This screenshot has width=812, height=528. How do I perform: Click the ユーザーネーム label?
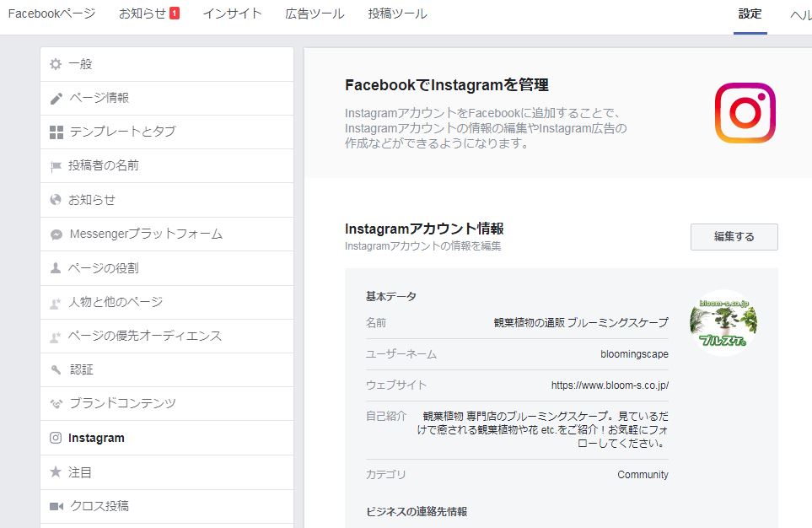pos(401,354)
